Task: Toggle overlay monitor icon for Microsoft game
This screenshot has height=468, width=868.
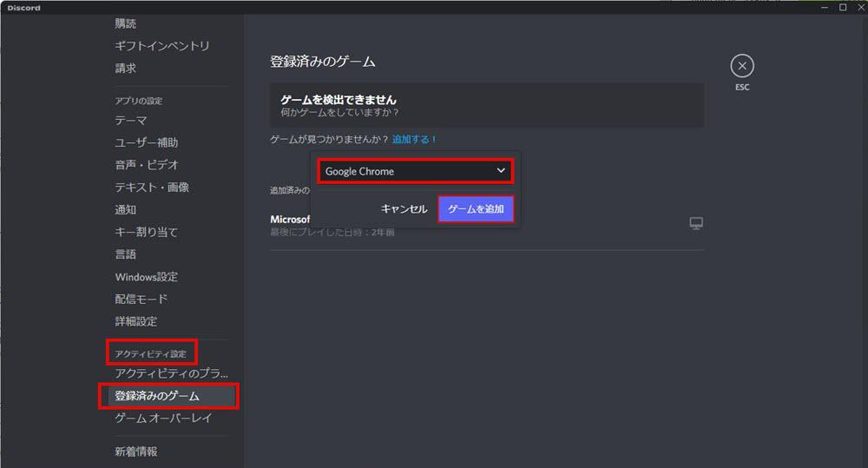Action: [x=695, y=224]
